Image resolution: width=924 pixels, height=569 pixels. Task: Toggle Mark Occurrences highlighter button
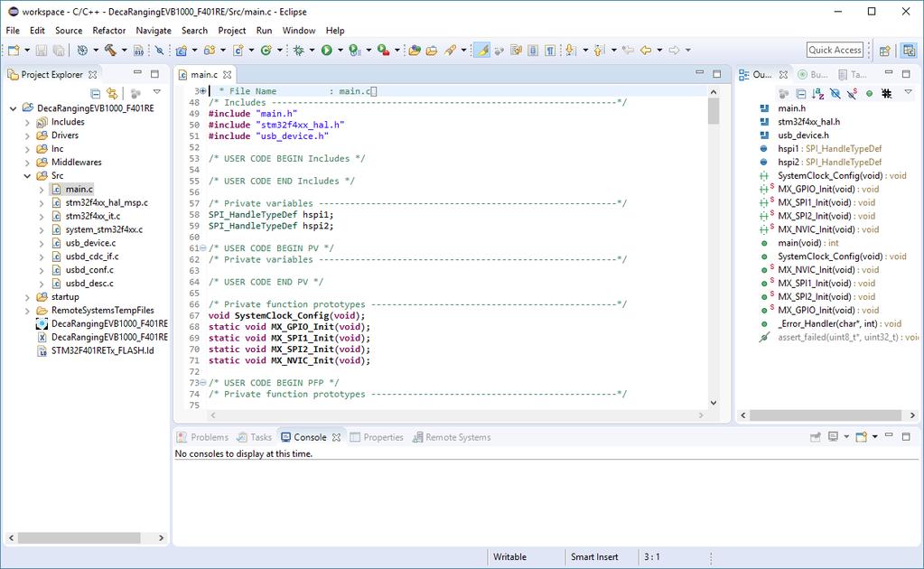pyautogui.click(x=482, y=50)
